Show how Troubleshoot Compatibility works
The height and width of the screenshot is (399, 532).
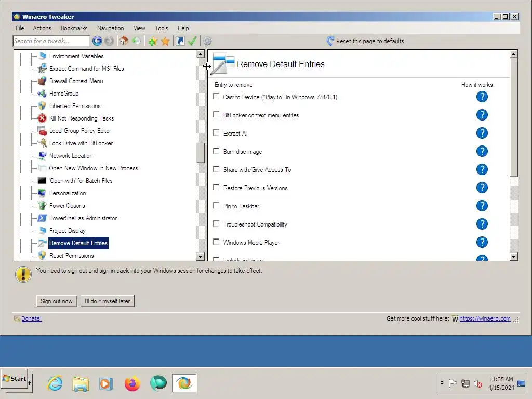coord(482,224)
